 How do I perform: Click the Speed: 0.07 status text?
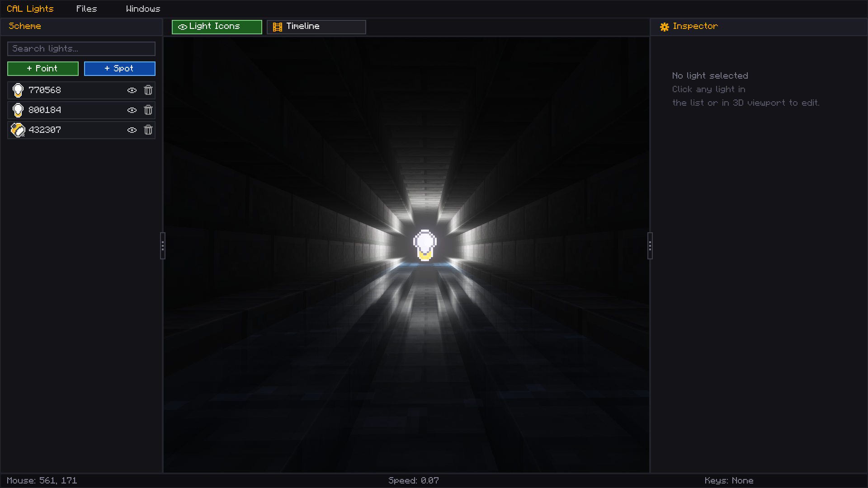(x=414, y=481)
